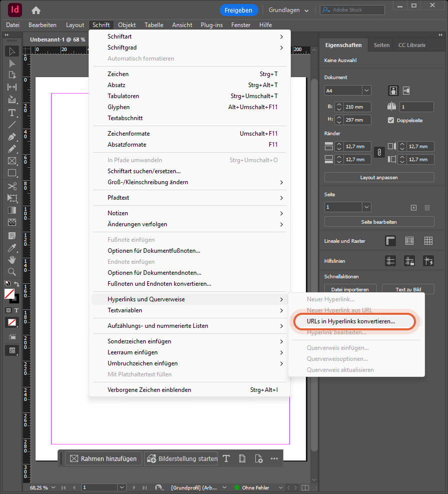Show rulers icon in Lineale und Raster

390,241
